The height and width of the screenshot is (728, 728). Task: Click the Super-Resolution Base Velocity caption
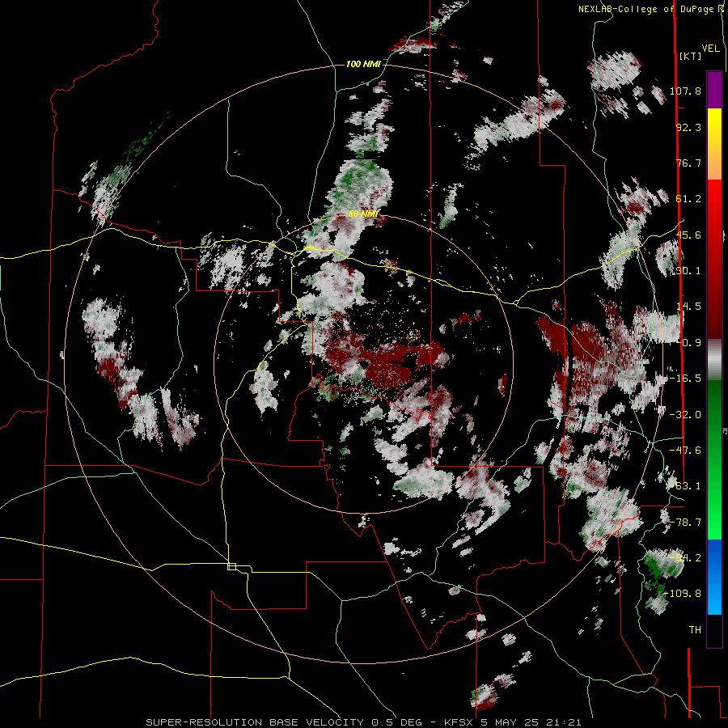(x=363, y=722)
